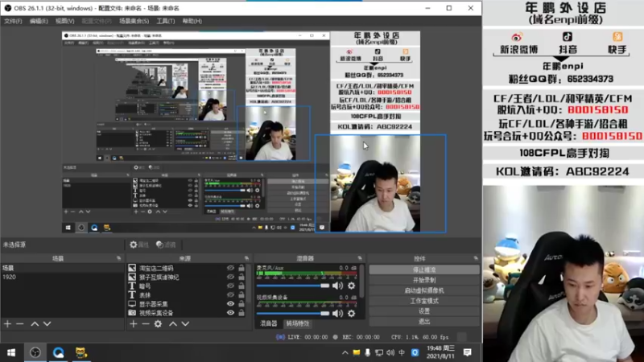Select the 场景 scene in the list
The width and height of the screenshot is (644, 362).
[x=62, y=268]
